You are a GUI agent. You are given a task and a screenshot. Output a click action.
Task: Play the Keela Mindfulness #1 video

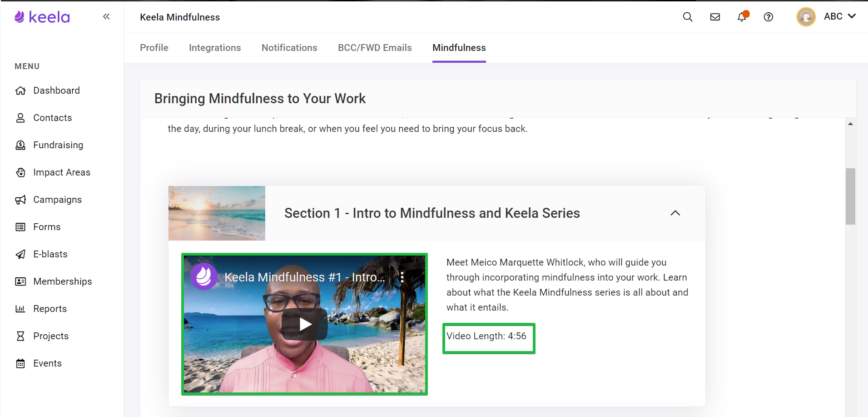pyautogui.click(x=305, y=324)
